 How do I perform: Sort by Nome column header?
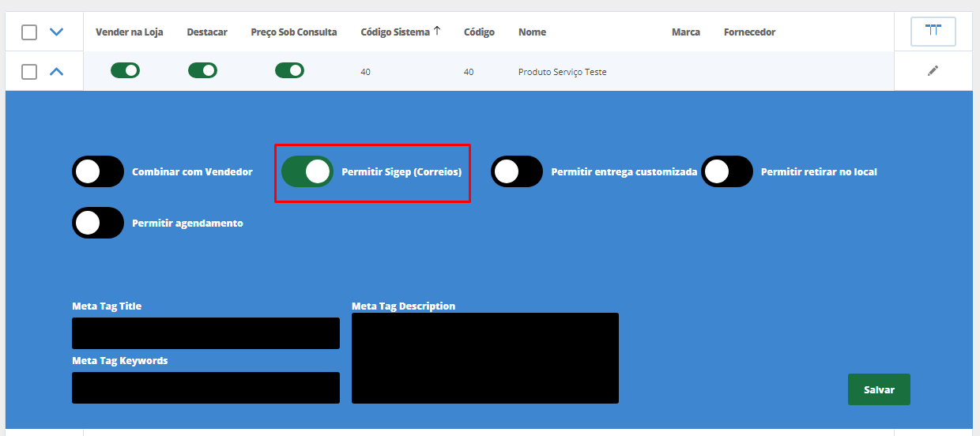click(532, 32)
